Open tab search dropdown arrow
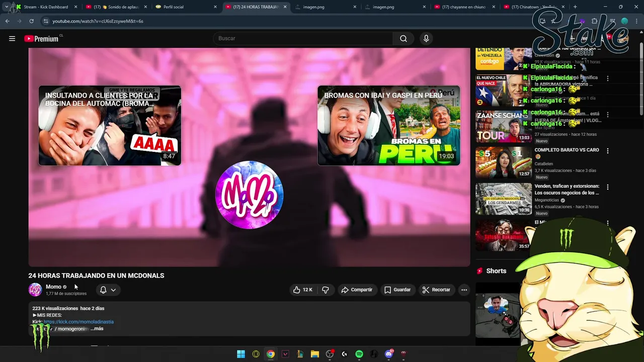Image resolution: width=644 pixels, height=362 pixels. point(6,7)
